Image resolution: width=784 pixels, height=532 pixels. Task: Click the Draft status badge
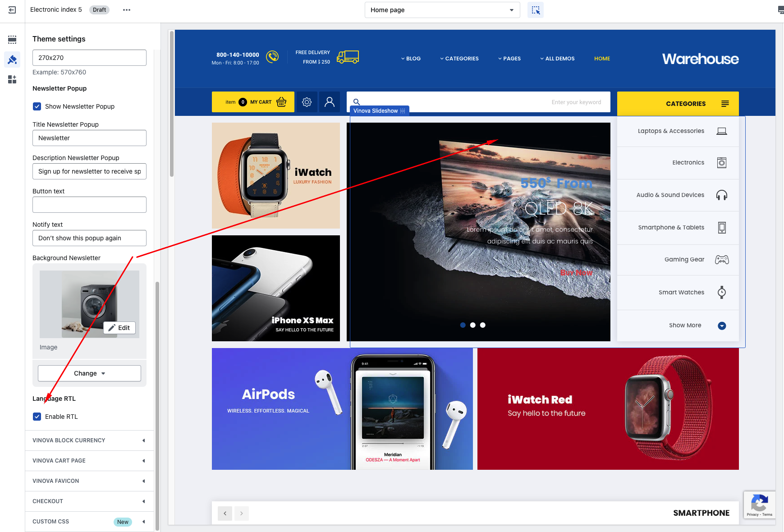99,10
